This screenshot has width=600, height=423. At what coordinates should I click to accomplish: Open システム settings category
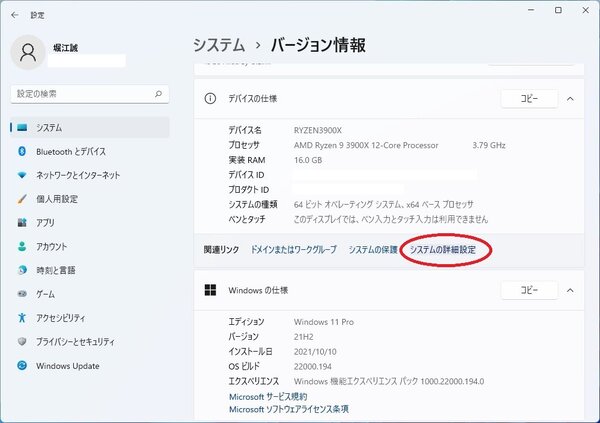point(90,127)
